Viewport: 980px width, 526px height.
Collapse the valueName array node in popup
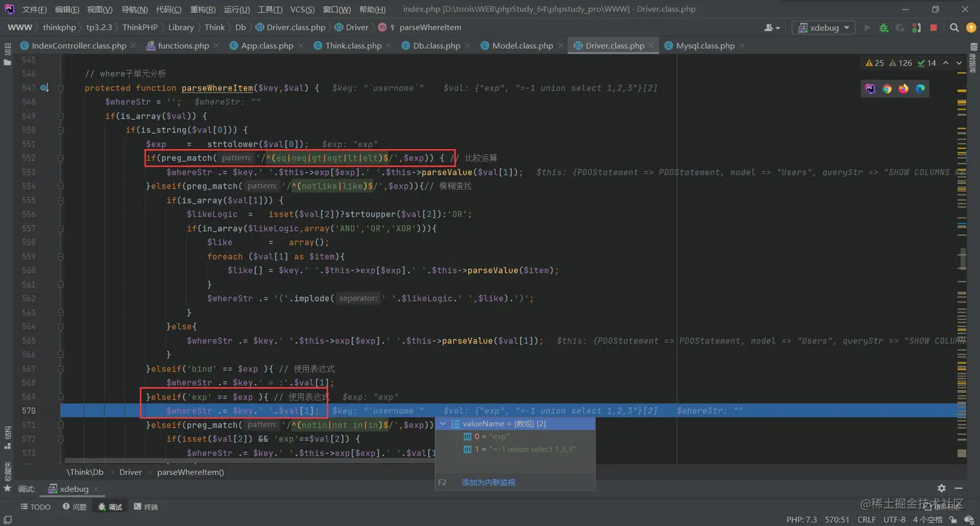click(444, 424)
